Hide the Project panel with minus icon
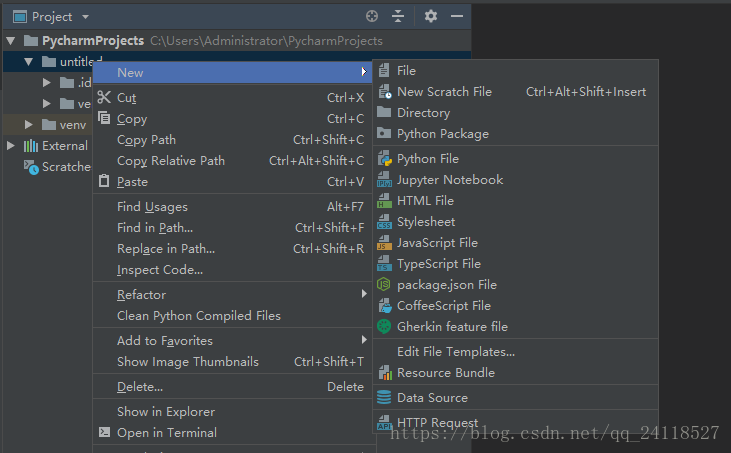 coord(457,16)
